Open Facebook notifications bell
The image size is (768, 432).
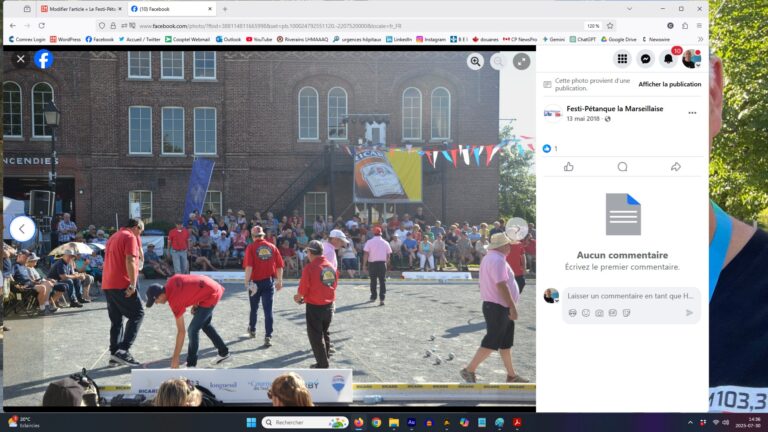(668, 59)
